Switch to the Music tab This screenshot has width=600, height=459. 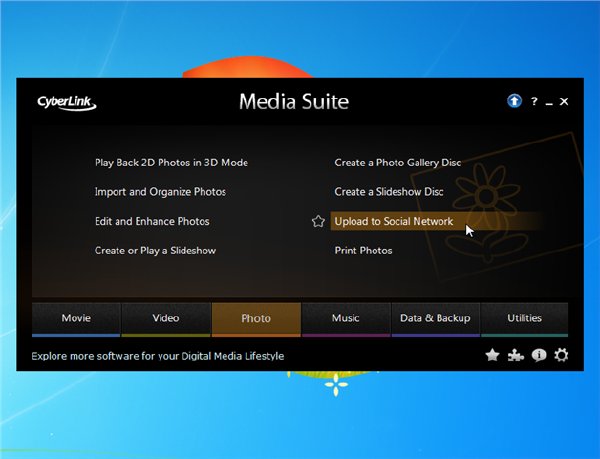346,319
